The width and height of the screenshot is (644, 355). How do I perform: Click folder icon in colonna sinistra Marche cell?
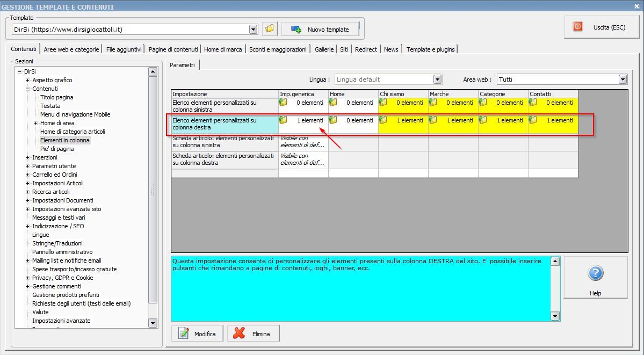[433, 103]
